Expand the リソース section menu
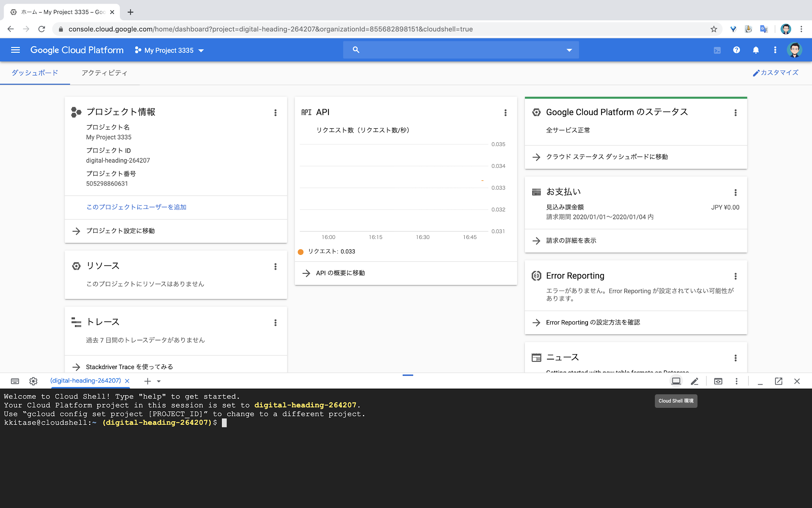Image resolution: width=812 pixels, height=508 pixels. click(x=275, y=266)
